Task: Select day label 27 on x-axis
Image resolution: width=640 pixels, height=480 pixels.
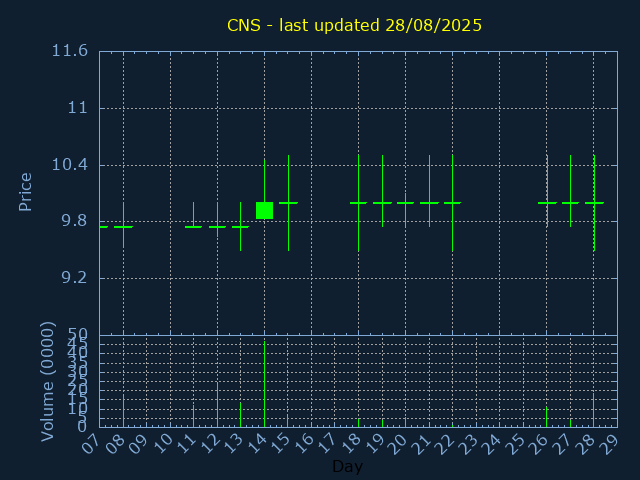Action: tap(562, 444)
